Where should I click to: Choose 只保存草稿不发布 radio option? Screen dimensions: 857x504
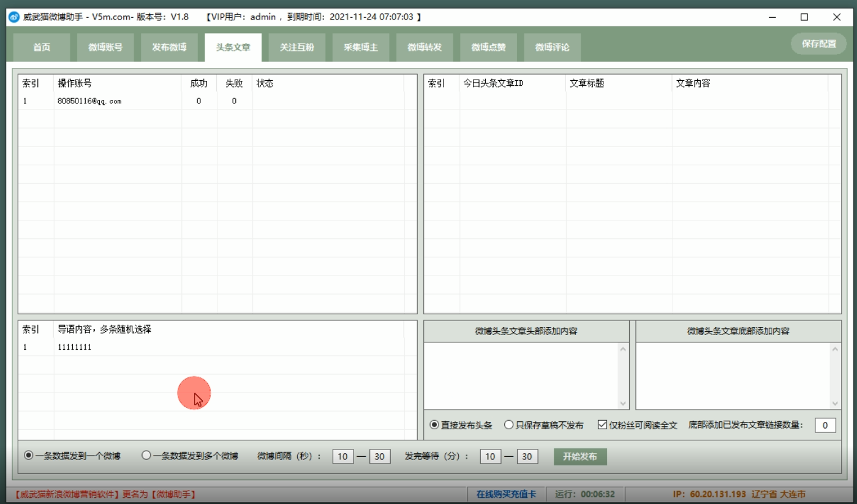coord(508,425)
